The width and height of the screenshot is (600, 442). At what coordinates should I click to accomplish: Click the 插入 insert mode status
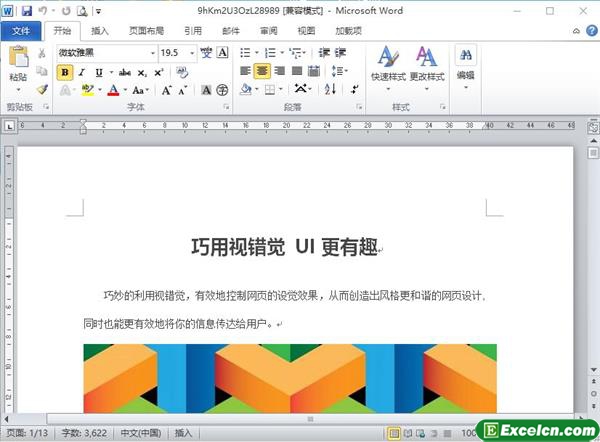pos(183,433)
